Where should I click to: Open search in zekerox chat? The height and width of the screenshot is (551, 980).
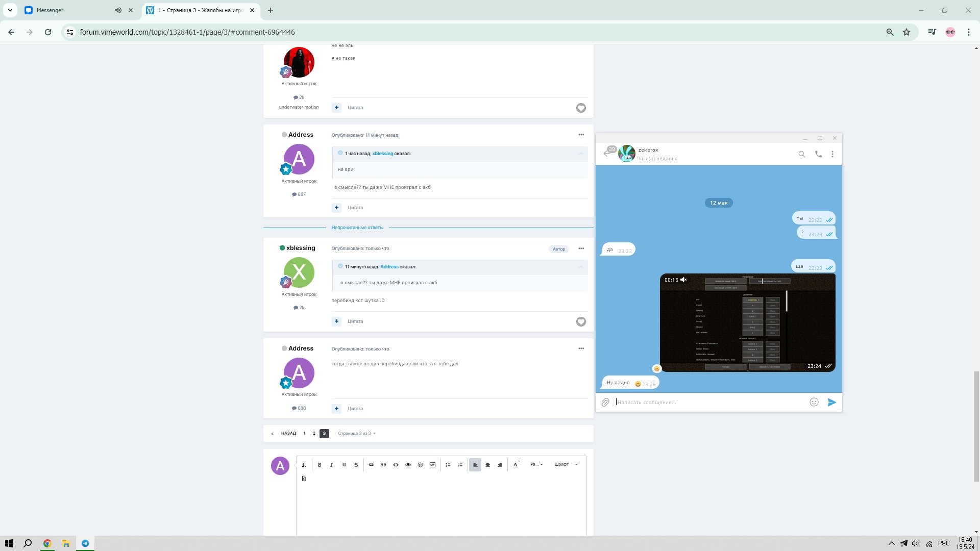(x=802, y=154)
